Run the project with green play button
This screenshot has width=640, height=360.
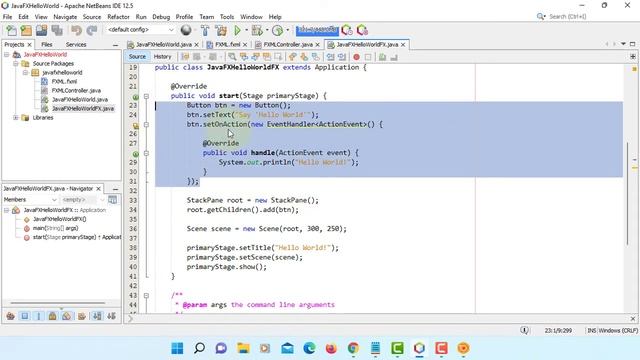coord(237,30)
